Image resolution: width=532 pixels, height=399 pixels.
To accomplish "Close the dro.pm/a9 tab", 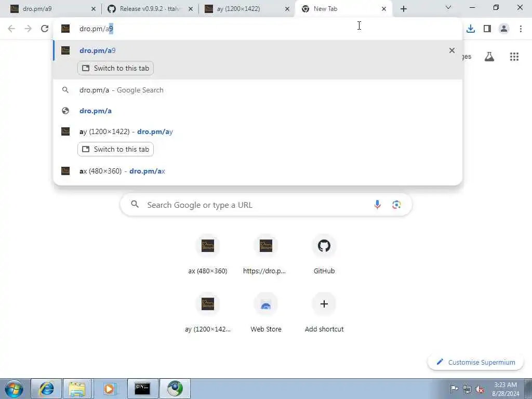I will coord(94,9).
